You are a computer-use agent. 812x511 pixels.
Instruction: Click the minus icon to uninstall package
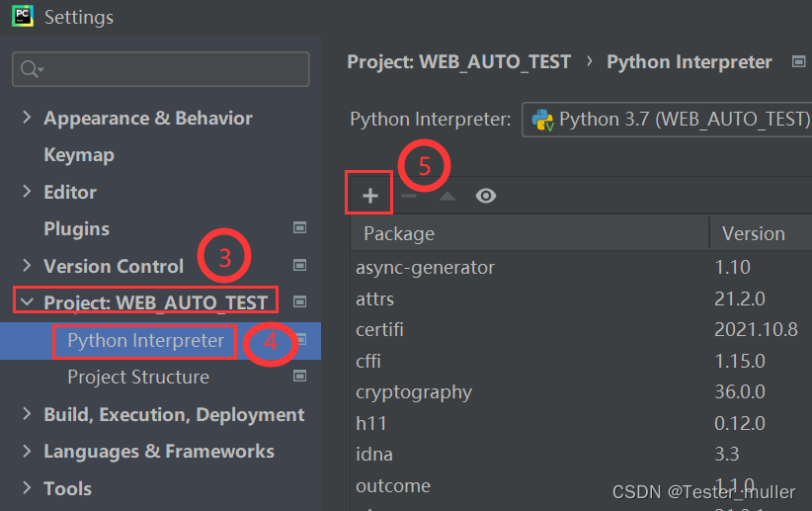(408, 196)
